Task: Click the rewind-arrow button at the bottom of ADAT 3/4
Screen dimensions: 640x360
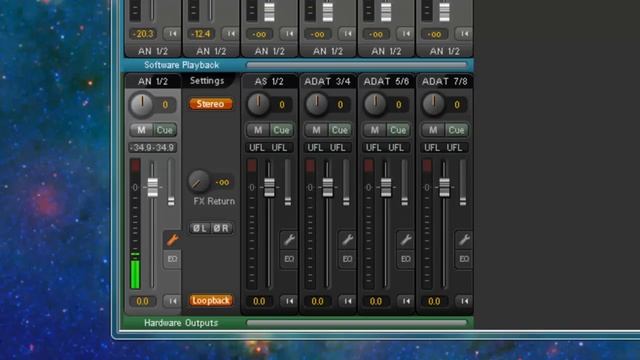Action: point(347,301)
